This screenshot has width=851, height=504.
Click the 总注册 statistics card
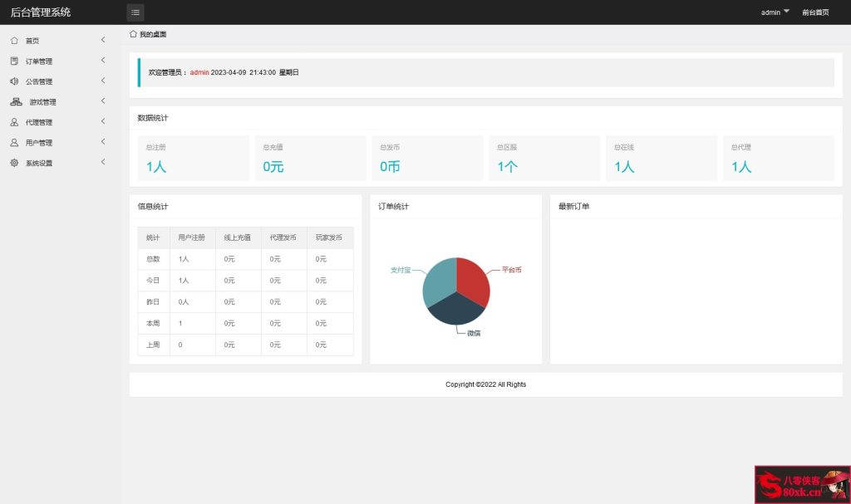point(193,158)
